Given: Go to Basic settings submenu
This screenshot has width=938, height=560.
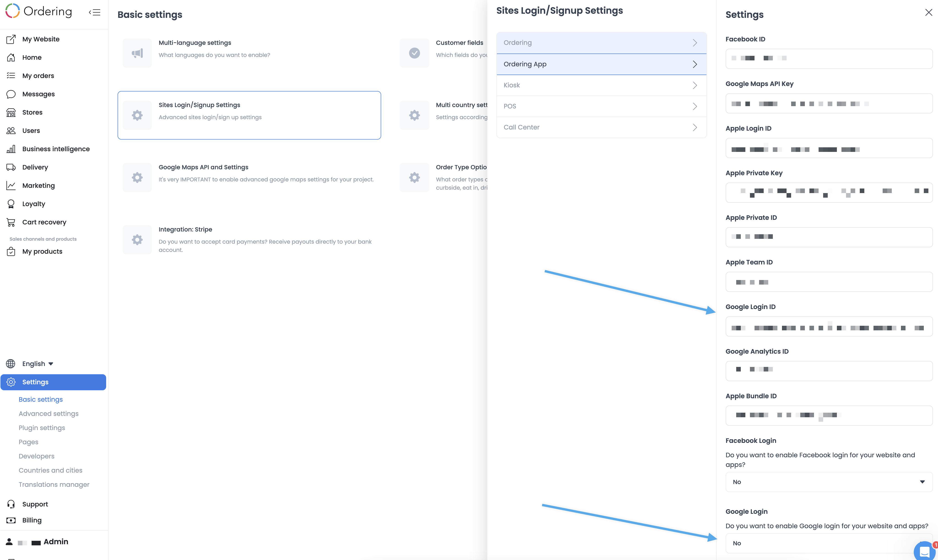Looking at the screenshot, I should (41, 400).
